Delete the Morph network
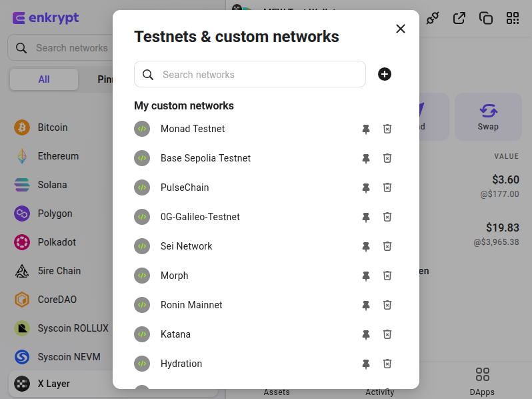Screen dimensions: 532x399 (x=387, y=276)
